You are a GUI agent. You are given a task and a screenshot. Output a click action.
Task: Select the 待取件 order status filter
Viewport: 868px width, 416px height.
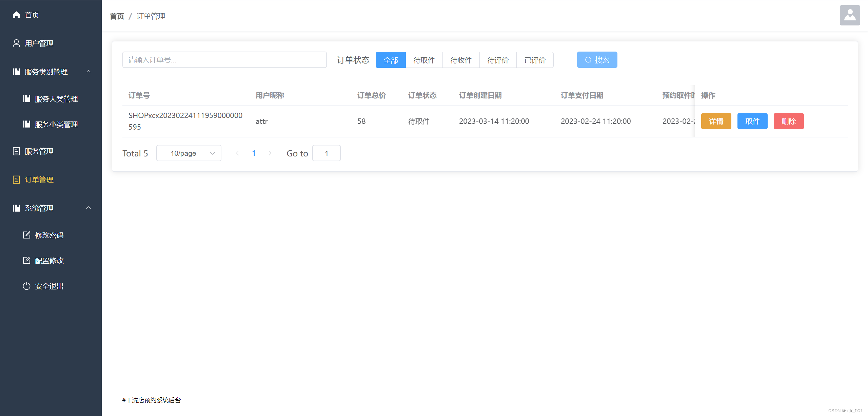[424, 60]
